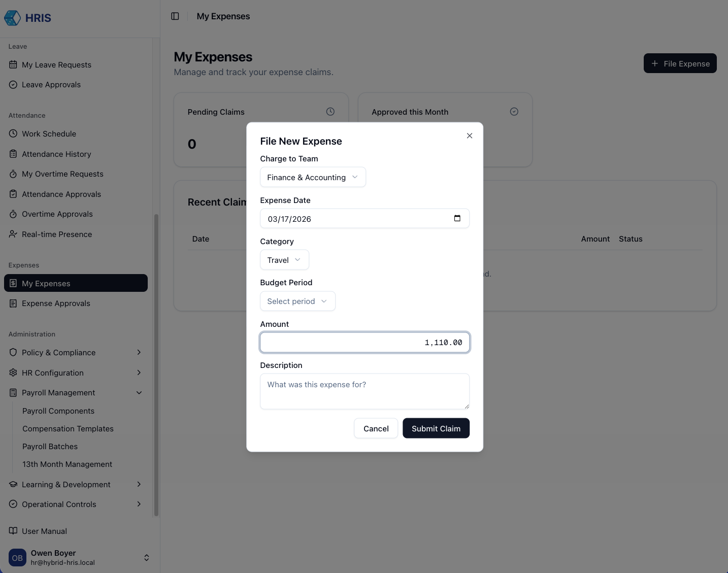
Task: Open Payroll Batches in sidebar
Action: point(50,446)
